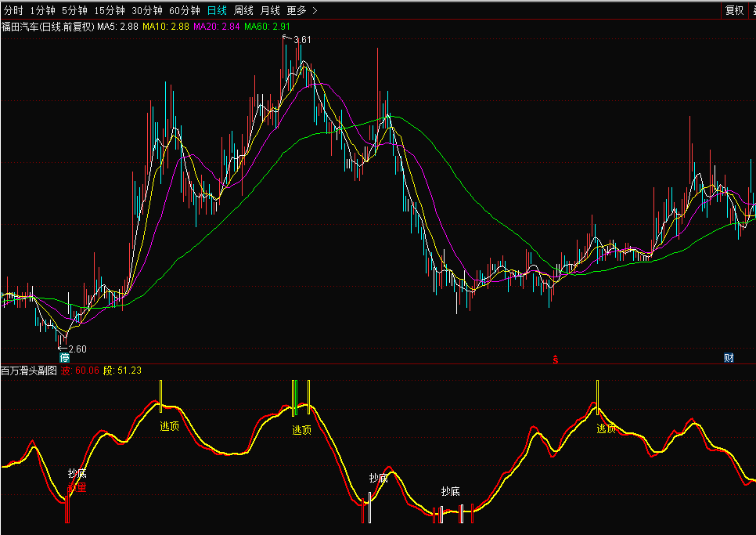Screen dimensions: 756x535
Task: Switch to 分时 intraday chart tab
Action: tap(13, 11)
